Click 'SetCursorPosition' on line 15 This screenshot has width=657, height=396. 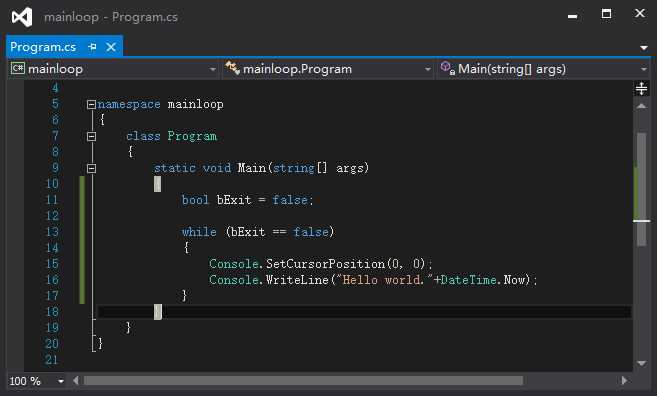coord(325,264)
